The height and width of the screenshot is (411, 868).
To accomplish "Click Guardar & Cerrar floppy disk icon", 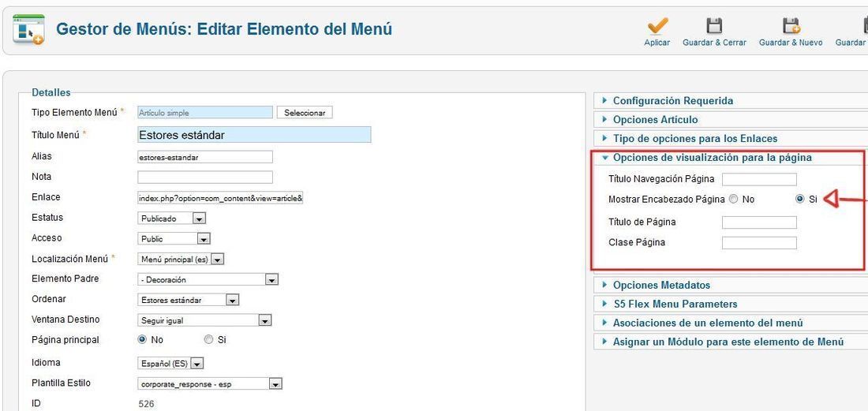I will click(x=714, y=26).
